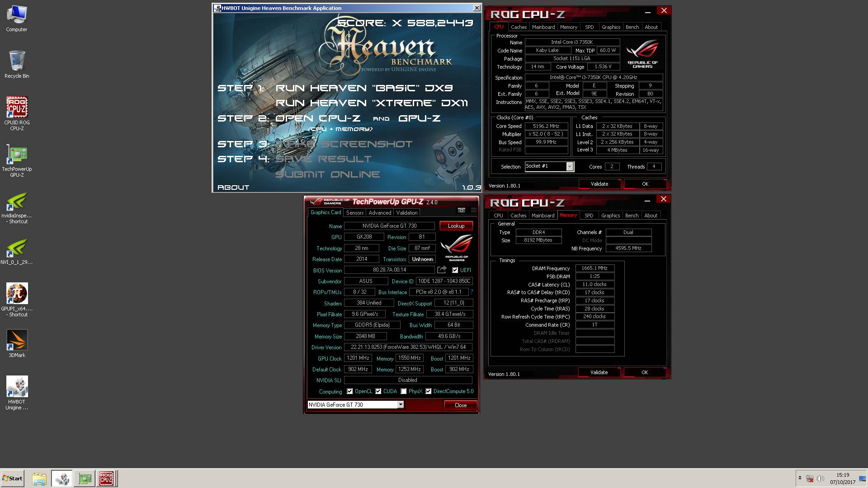The height and width of the screenshot is (488, 868).
Task: Switch to HWBOT Heaven taskbar button
Action: pos(62,479)
